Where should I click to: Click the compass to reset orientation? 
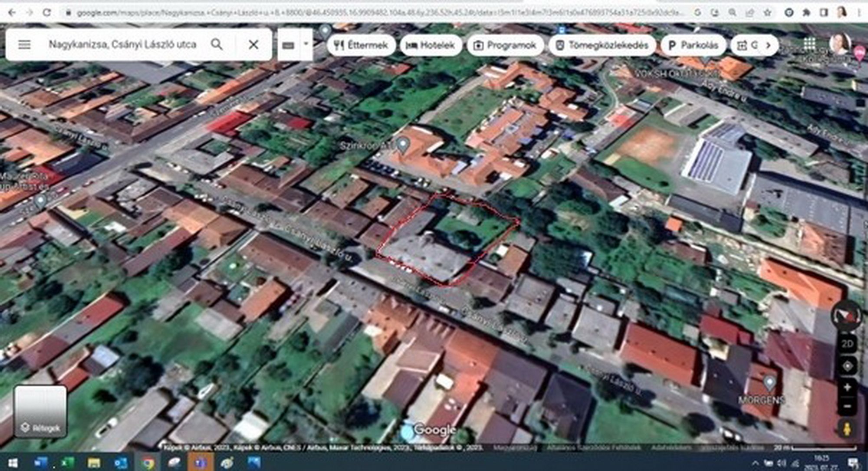coord(846,315)
